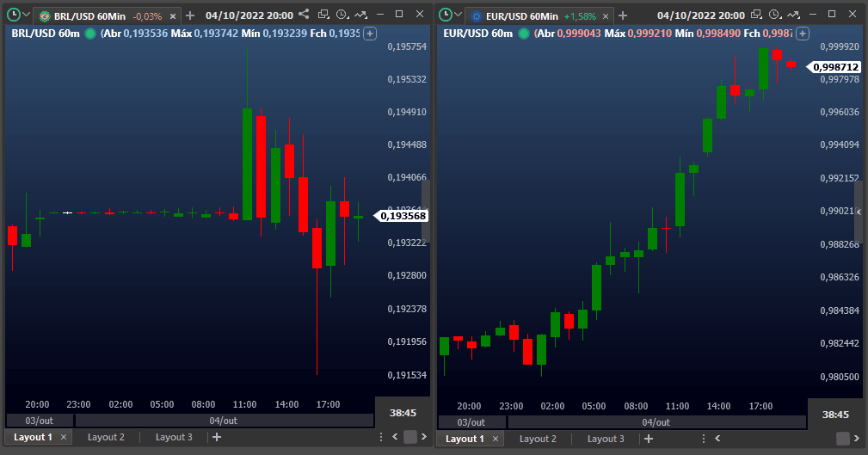The image size is (868, 455).
Task: Open the layout options menu in left panel
Action: [381, 437]
